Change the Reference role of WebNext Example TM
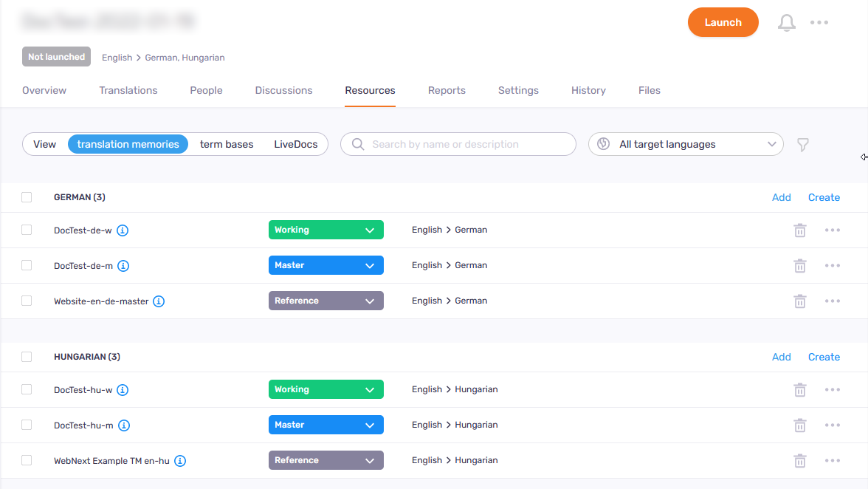The image size is (868, 489). coord(325,460)
